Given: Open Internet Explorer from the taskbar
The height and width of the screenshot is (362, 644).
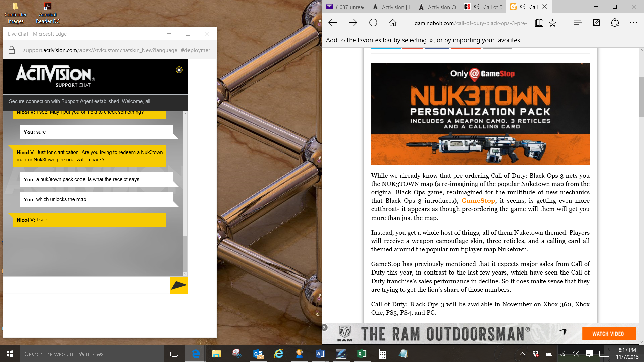Looking at the screenshot, I should point(279,354).
